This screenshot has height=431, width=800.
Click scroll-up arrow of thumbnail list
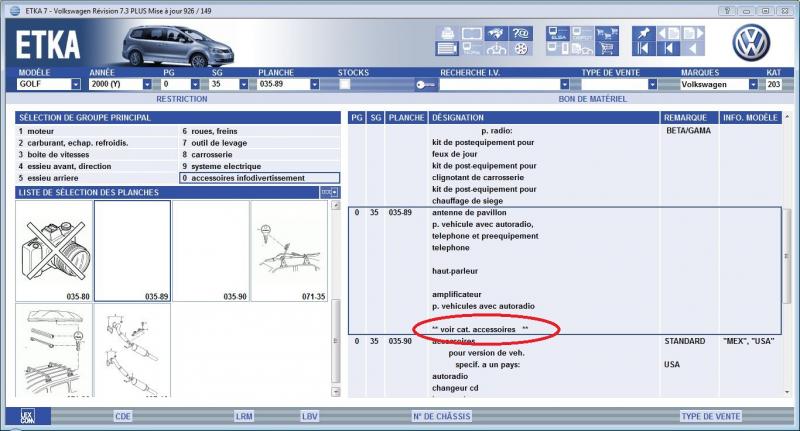[335, 205]
